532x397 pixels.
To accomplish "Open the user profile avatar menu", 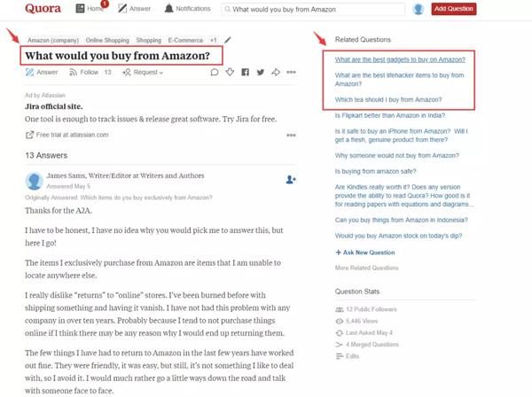I will tap(418, 9).
